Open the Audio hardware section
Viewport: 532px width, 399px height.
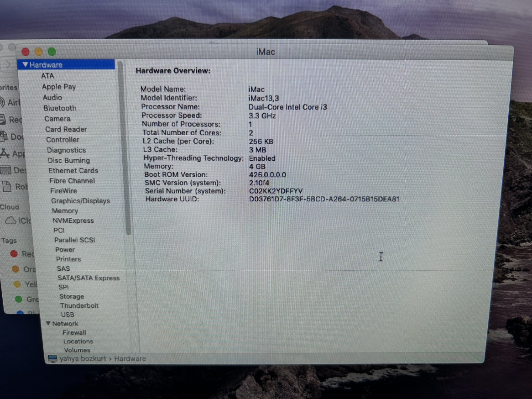(52, 97)
